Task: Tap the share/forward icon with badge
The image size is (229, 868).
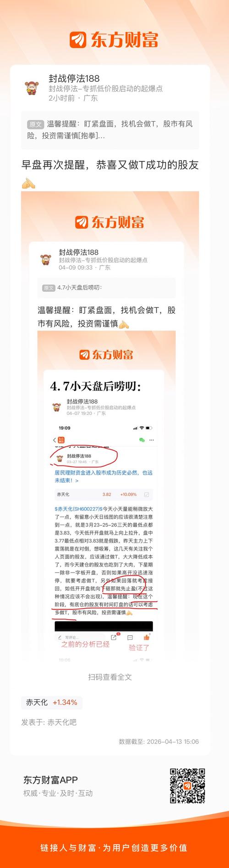Action: coord(114,637)
